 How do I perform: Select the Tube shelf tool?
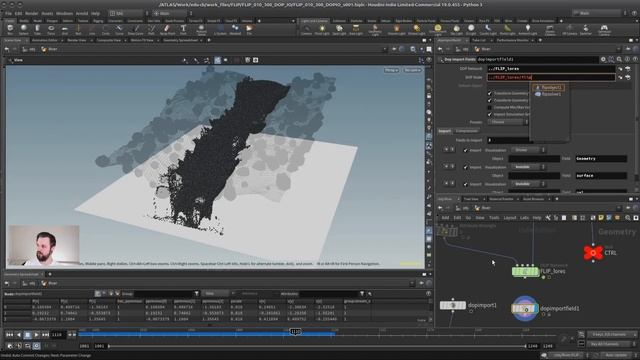click(37, 30)
